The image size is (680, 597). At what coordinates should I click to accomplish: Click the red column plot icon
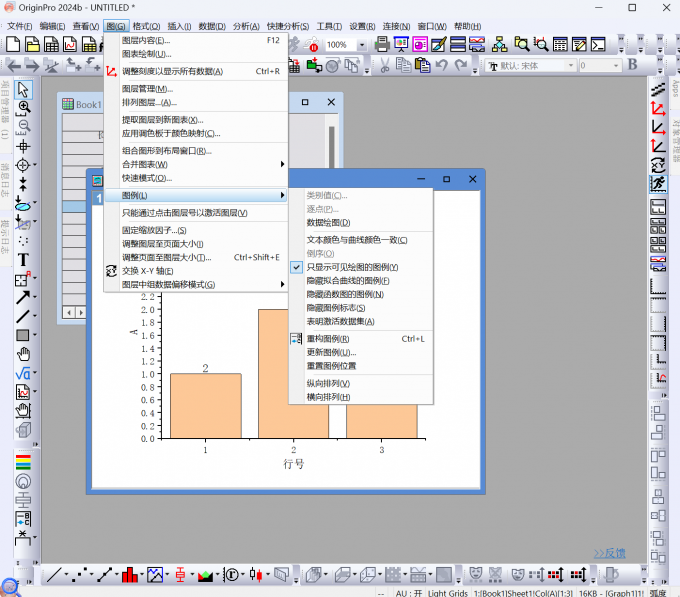[129, 575]
